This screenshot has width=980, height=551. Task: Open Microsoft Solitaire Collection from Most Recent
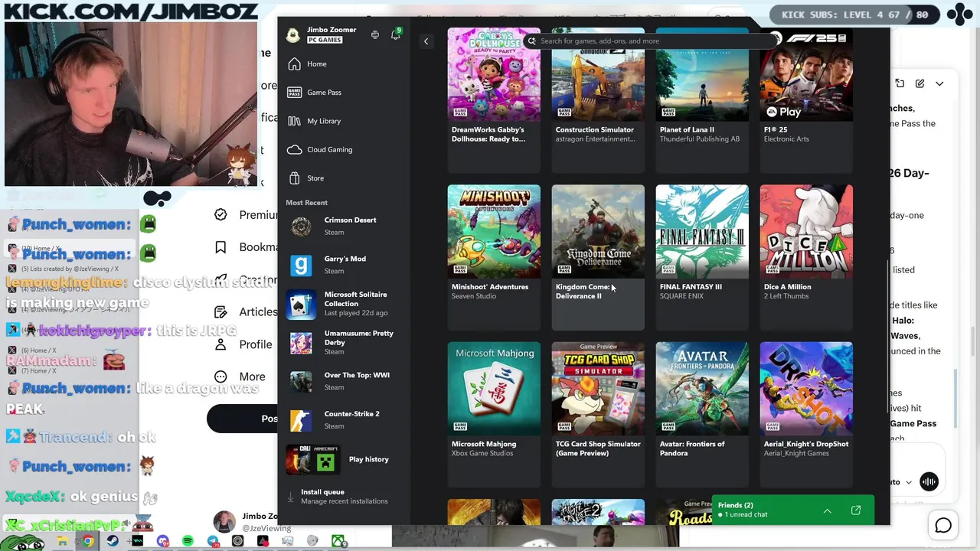click(x=344, y=304)
